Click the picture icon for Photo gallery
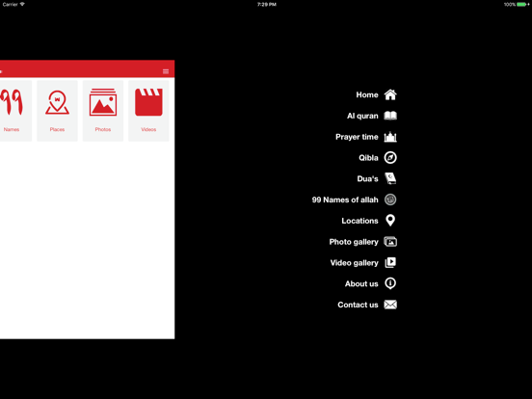This screenshot has height=399, width=532. [x=390, y=242]
